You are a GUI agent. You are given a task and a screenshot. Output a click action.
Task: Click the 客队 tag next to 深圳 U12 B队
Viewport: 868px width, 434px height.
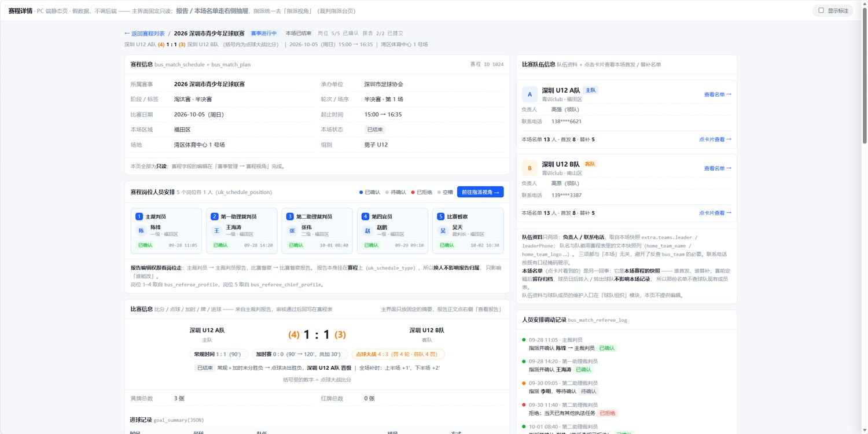pos(590,164)
